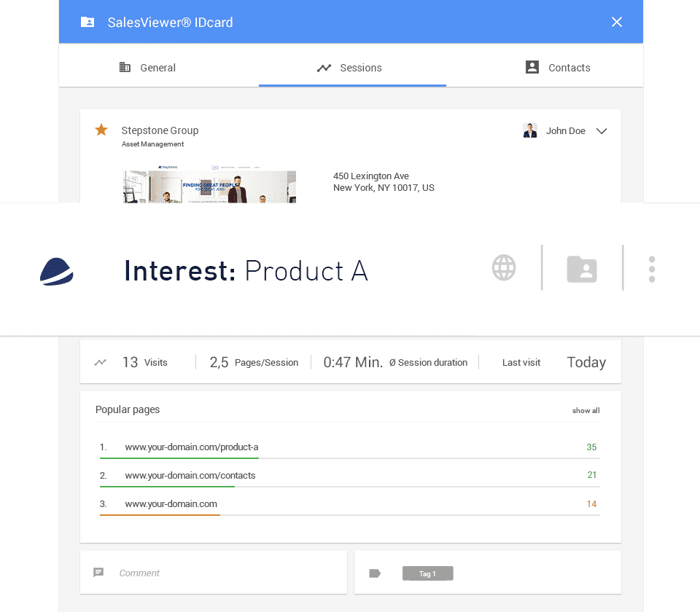Open the contact folder IDcard icon

(582, 269)
